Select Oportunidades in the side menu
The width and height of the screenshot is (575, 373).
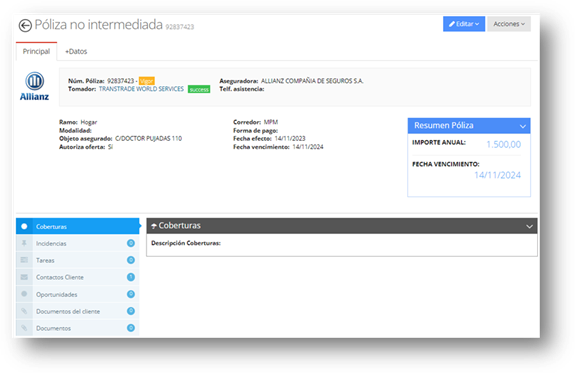click(x=78, y=294)
